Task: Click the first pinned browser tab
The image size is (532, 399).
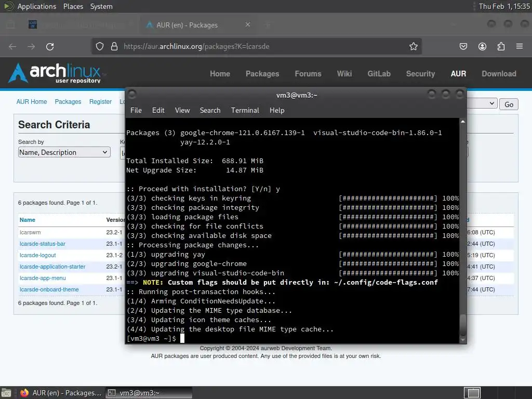Action: [x=33, y=24]
